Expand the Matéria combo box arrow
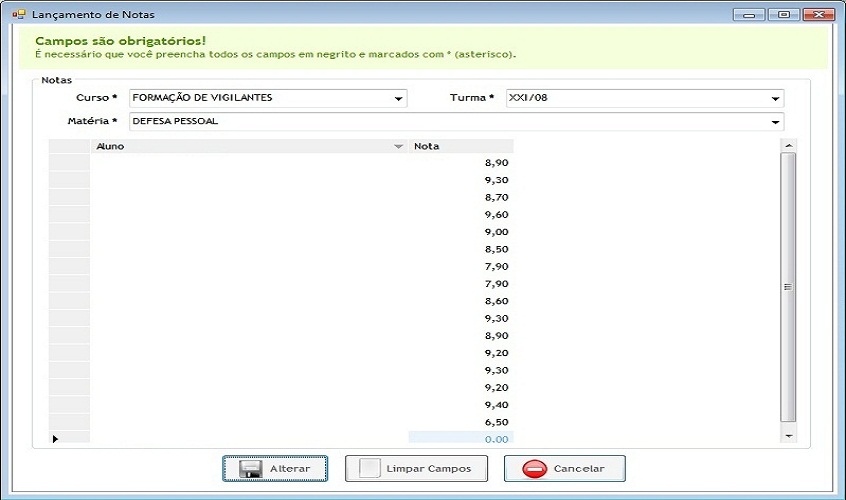 point(775,122)
